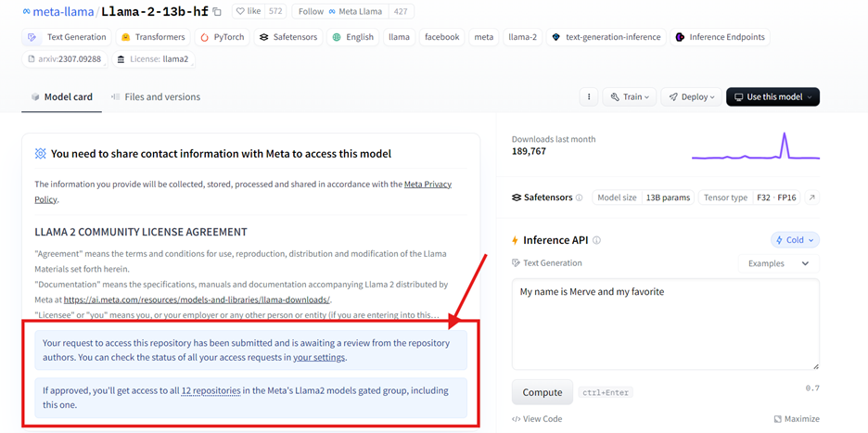Click the downloads last month chart

coord(756,146)
